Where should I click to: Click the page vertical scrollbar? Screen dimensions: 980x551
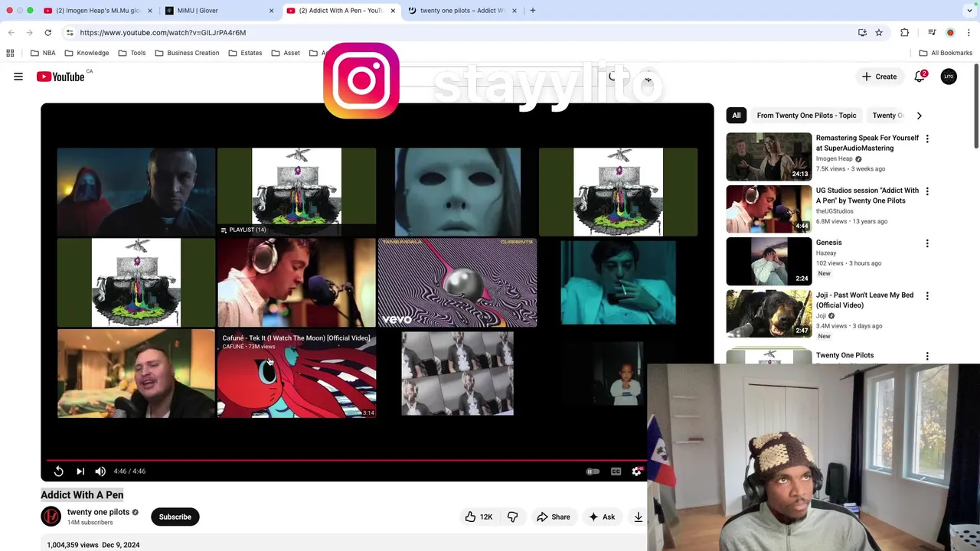[x=976, y=107]
